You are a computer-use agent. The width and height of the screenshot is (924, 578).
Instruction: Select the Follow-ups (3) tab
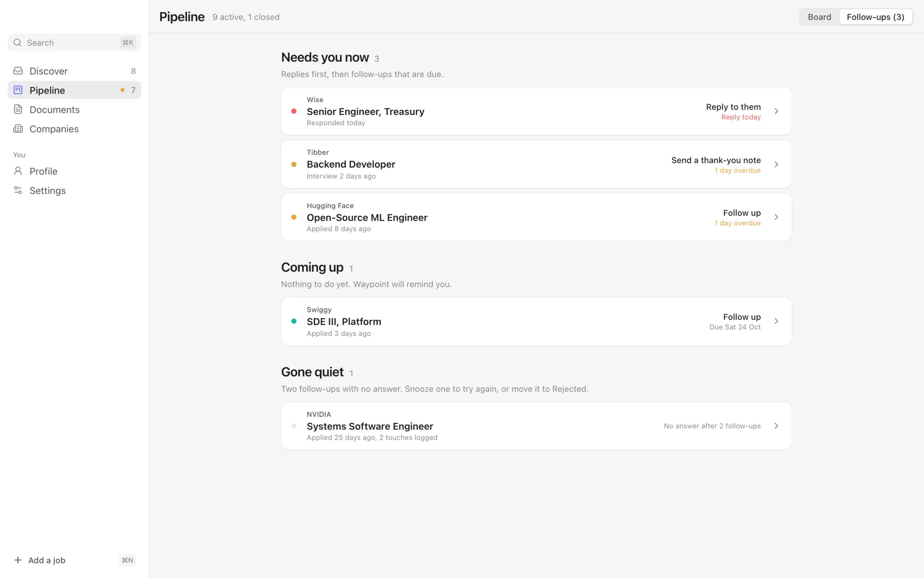875,17
